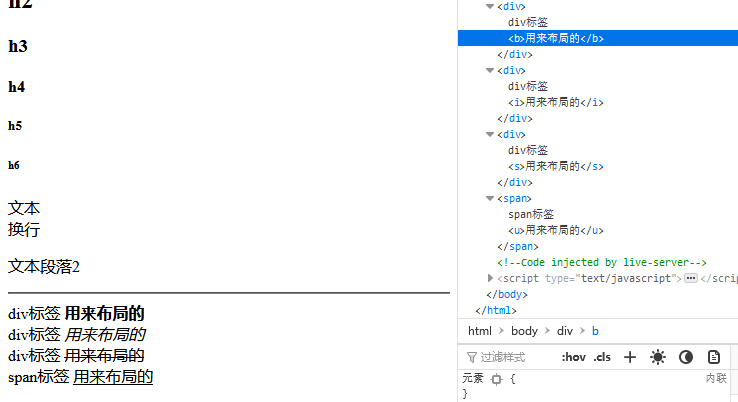This screenshot has height=402, width=738.
Task: Click the h4 heading on the page
Action: [x=16, y=87]
